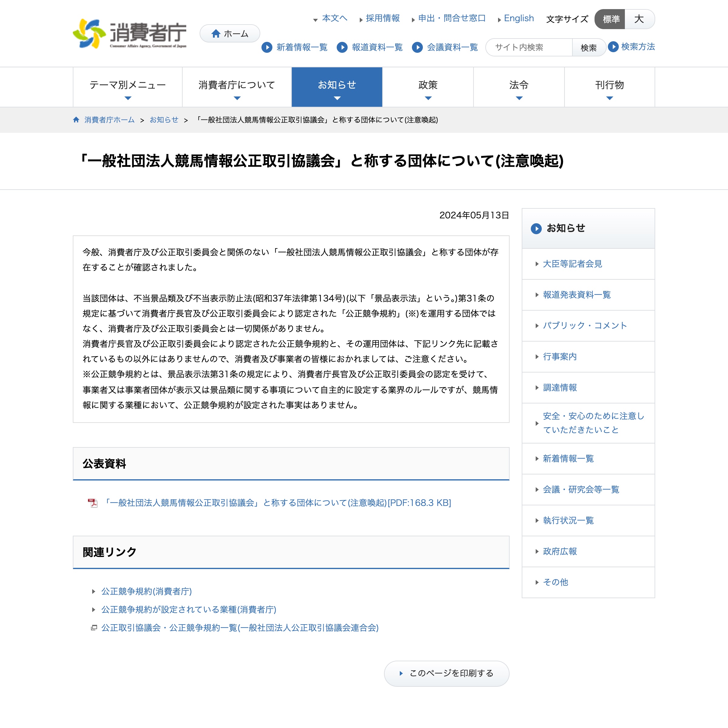
Task: Open 公正競争規約(消費者庁) link
Action: pyautogui.click(x=146, y=591)
